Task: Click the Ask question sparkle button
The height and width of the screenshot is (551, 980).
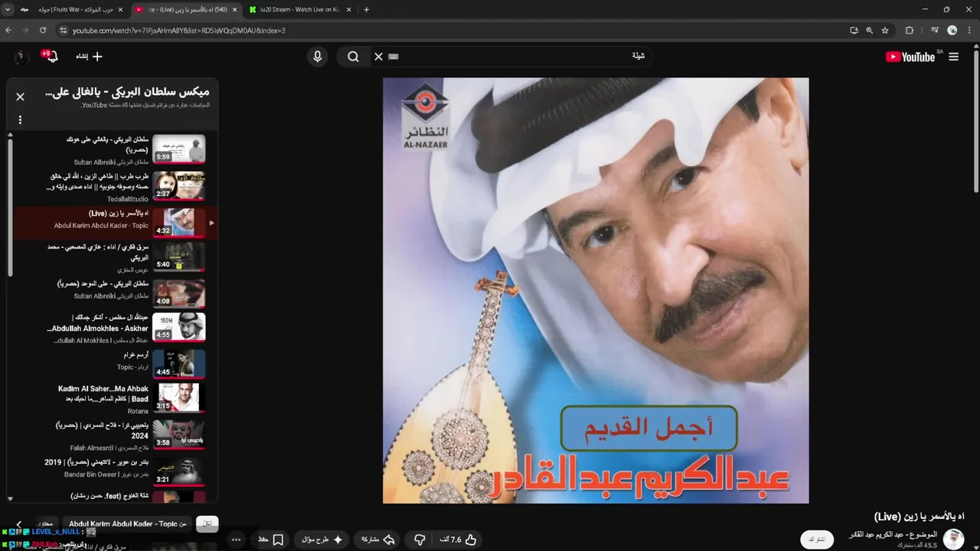Action: coord(321,540)
